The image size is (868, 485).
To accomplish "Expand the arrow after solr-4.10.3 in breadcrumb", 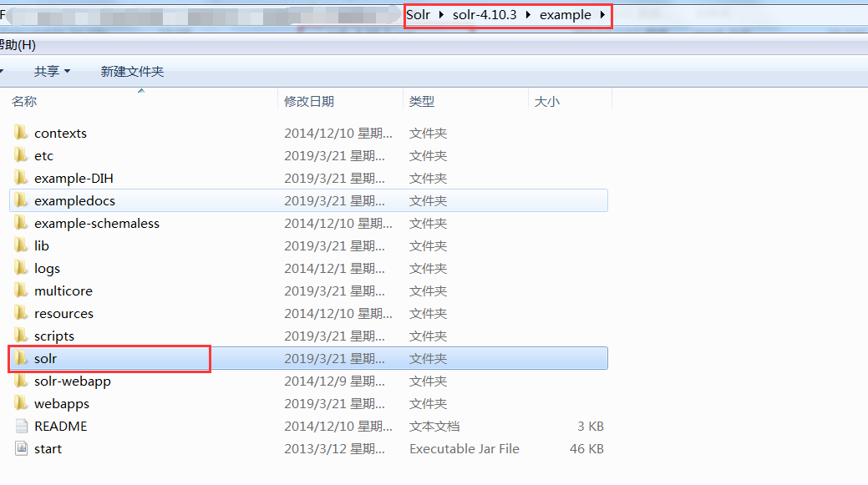I will tap(528, 15).
